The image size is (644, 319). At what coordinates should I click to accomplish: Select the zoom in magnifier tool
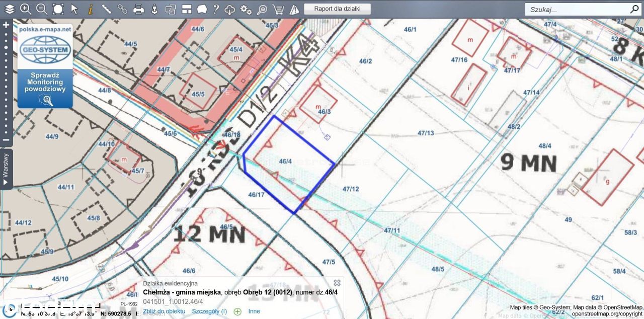click(x=26, y=9)
